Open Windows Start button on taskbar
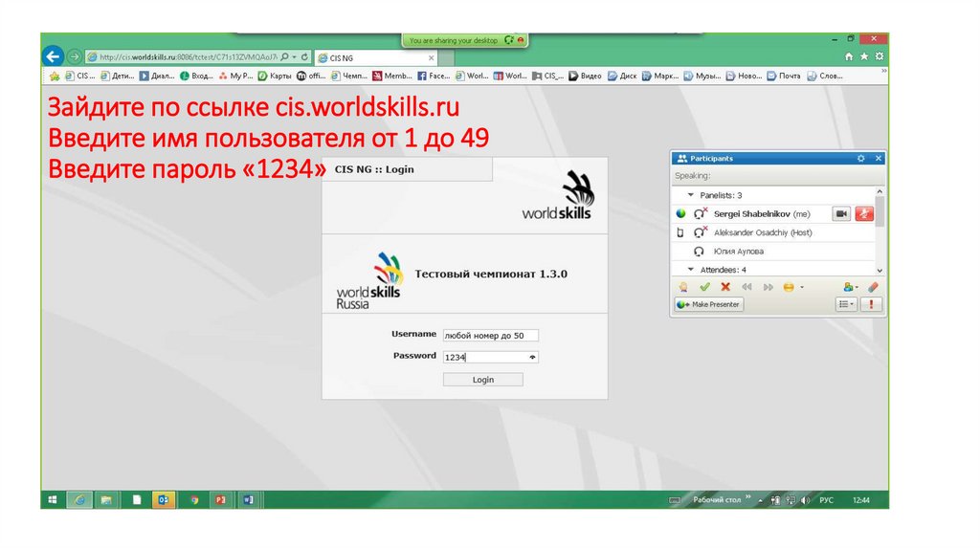Screen dimensions: 980x549 pyautogui.click(x=53, y=499)
